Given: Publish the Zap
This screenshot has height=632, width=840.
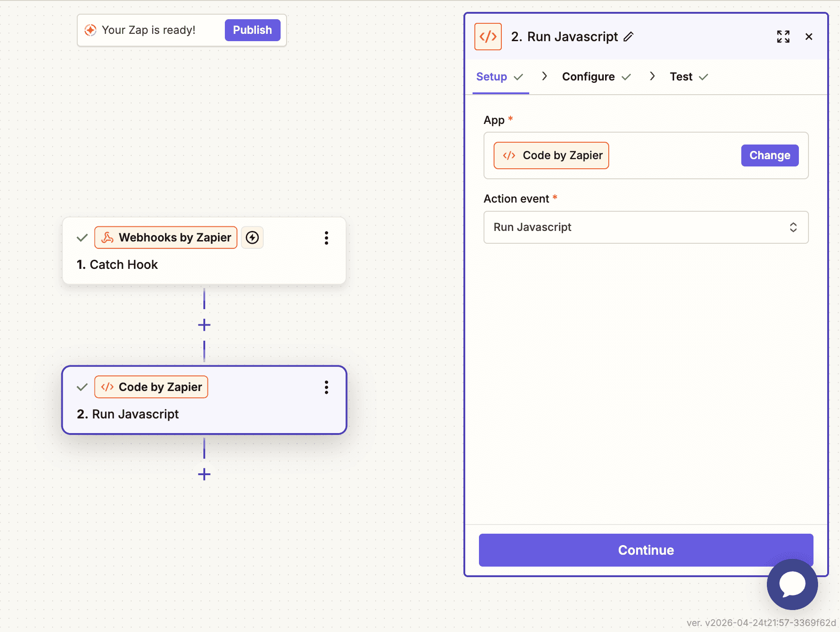Looking at the screenshot, I should click(x=252, y=30).
